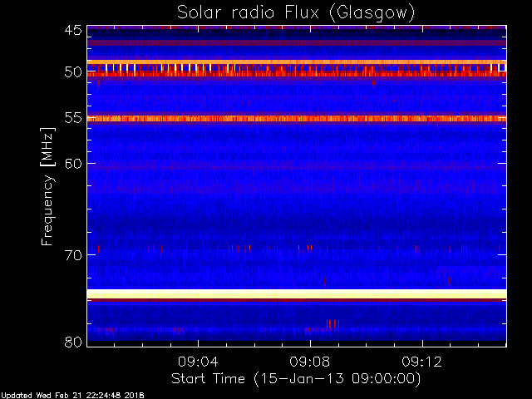This screenshot has height=399, width=532.
Task: Click the 45 frequency tick label
Action: (73, 30)
